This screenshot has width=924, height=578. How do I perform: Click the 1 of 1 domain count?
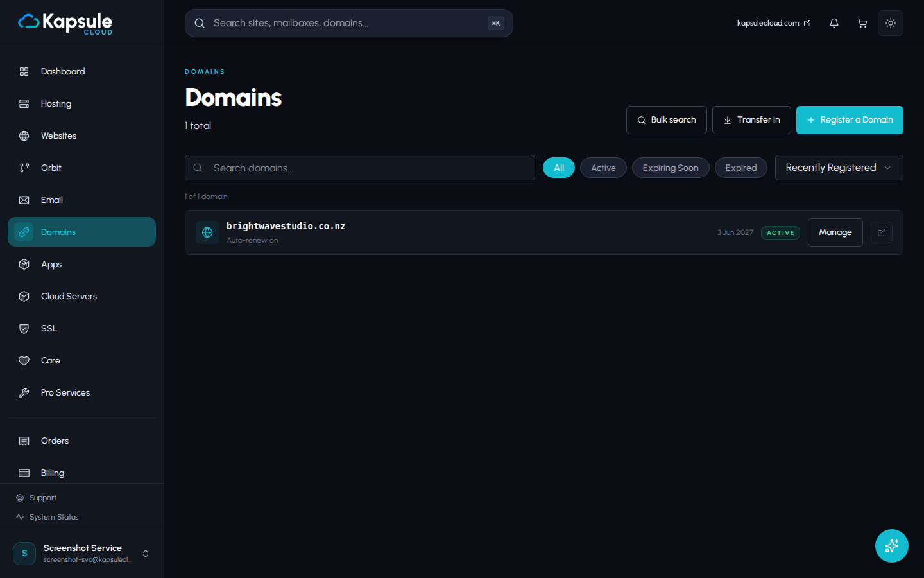click(206, 197)
